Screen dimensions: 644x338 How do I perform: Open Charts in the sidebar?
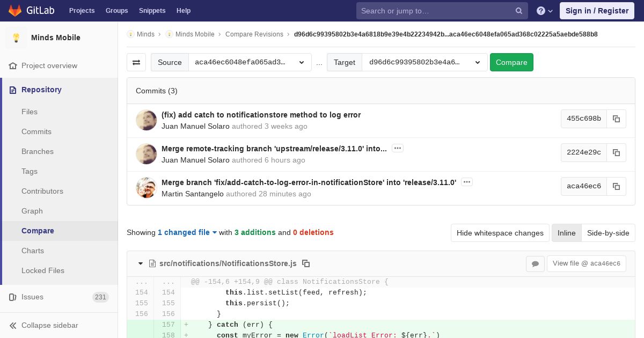[33, 251]
